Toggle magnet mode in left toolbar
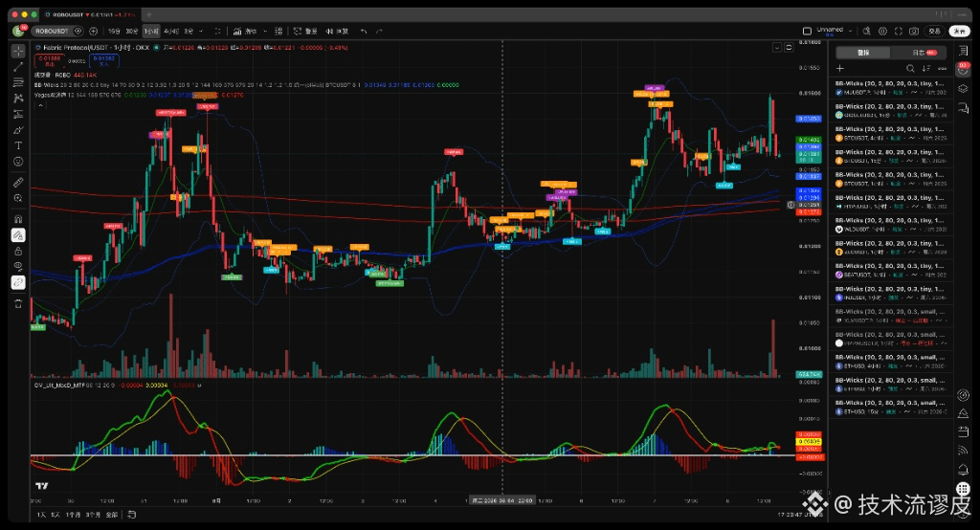980x530 pixels. point(18,219)
